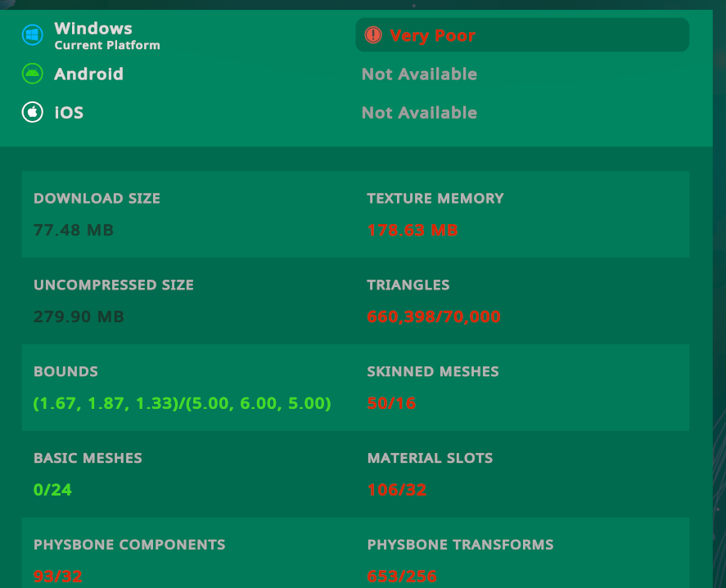Click Not Available status for iOS
The height and width of the screenshot is (588, 726).
(419, 113)
